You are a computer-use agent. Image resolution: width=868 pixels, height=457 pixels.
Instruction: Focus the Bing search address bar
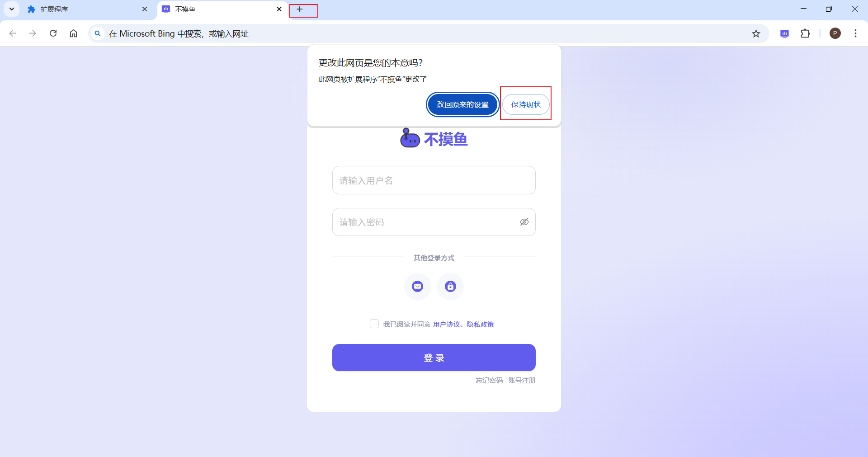coord(429,33)
